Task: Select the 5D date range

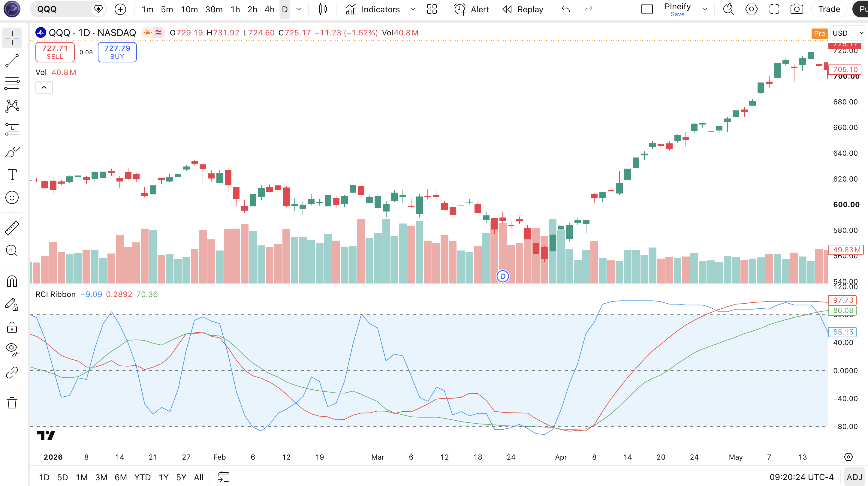Action: (62, 477)
